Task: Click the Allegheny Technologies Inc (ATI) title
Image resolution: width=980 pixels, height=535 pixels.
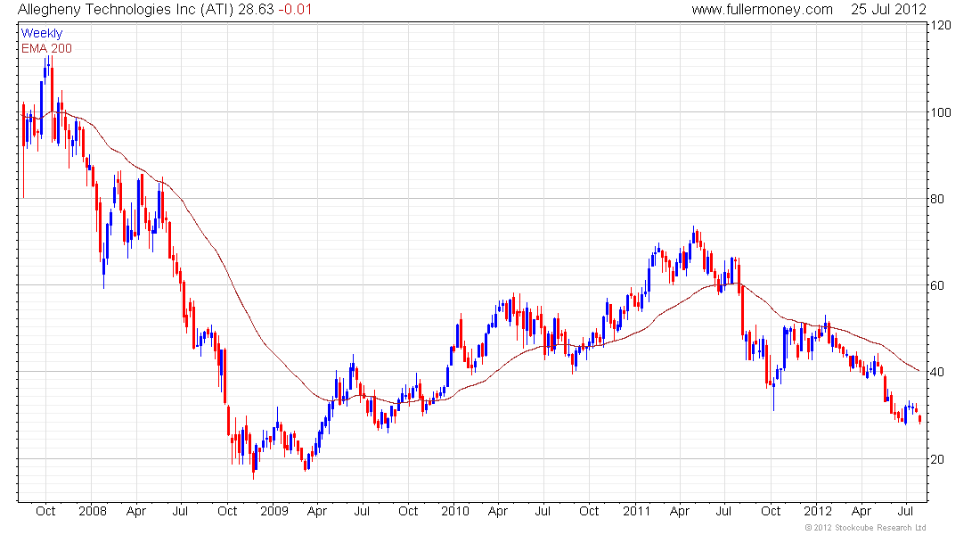Action: (126, 10)
